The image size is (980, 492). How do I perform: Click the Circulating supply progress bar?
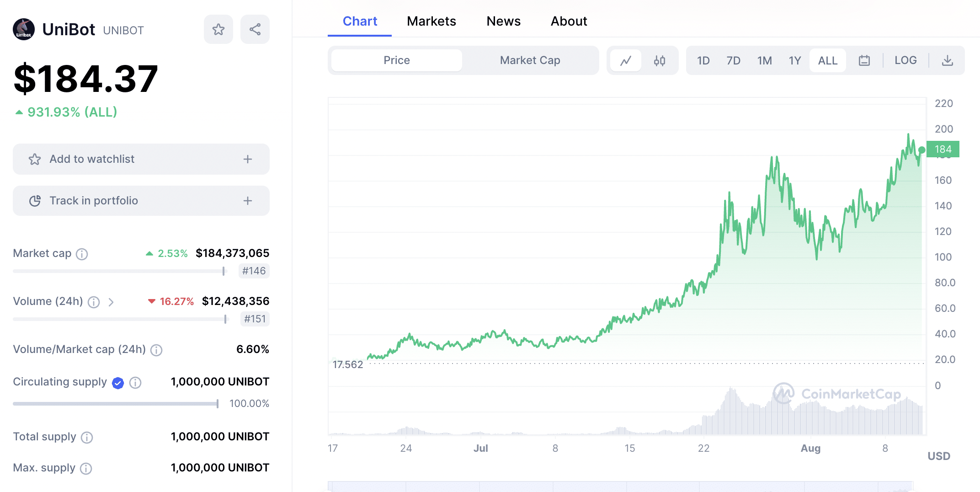(116, 404)
